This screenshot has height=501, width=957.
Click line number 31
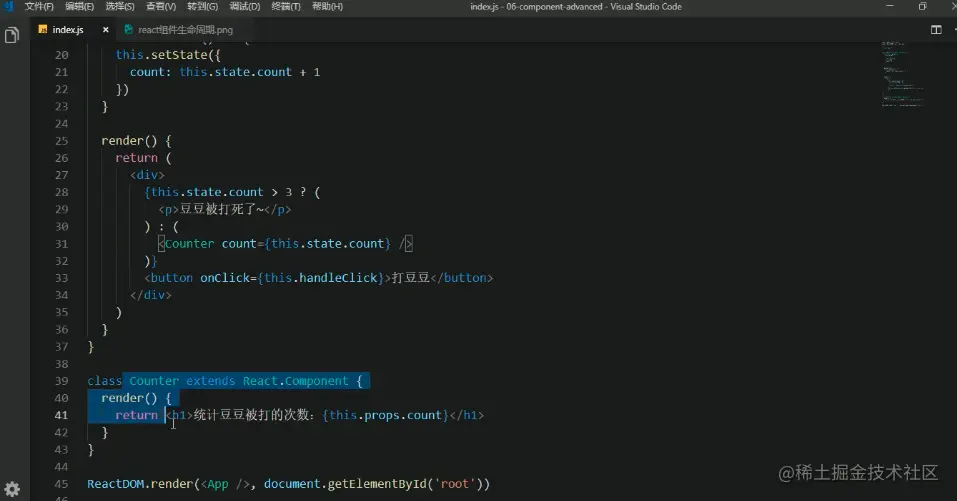pos(62,244)
